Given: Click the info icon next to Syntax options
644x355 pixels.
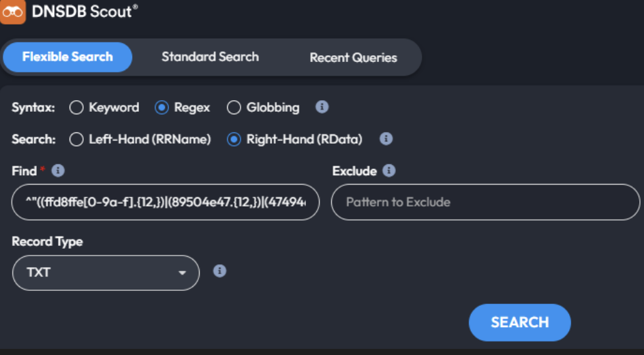Looking at the screenshot, I should [x=322, y=107].
